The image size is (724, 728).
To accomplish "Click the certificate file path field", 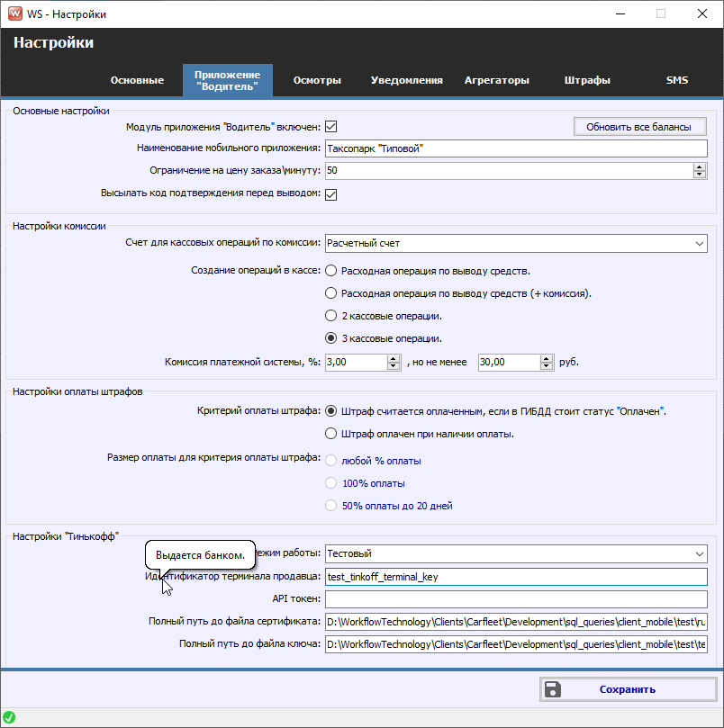I will 516,622.
